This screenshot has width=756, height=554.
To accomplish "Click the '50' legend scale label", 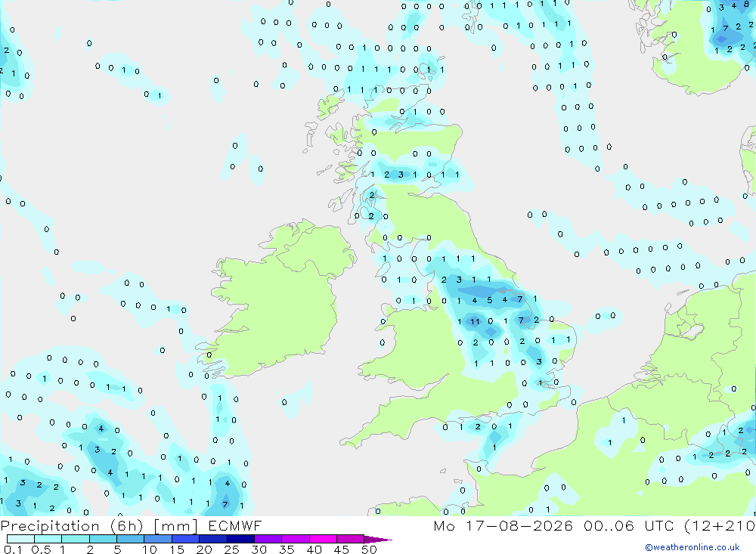I will click(x=369, y=549).
